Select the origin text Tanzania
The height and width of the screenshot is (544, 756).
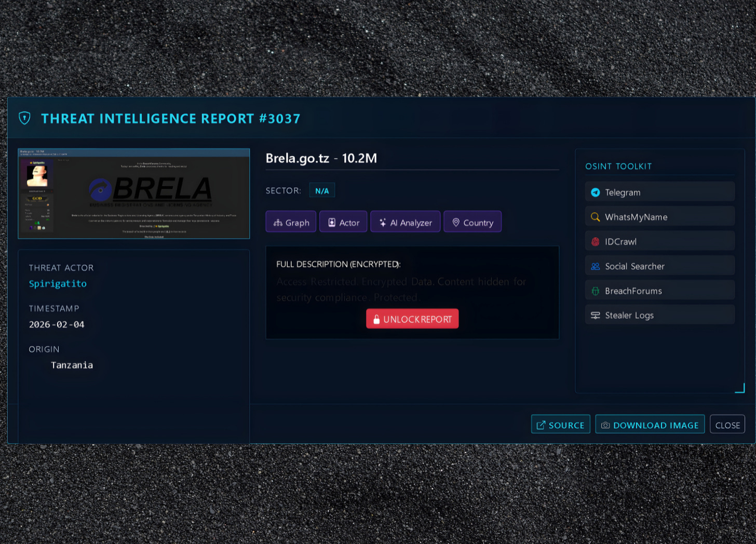pyautogui.click(x=72, y=365)
